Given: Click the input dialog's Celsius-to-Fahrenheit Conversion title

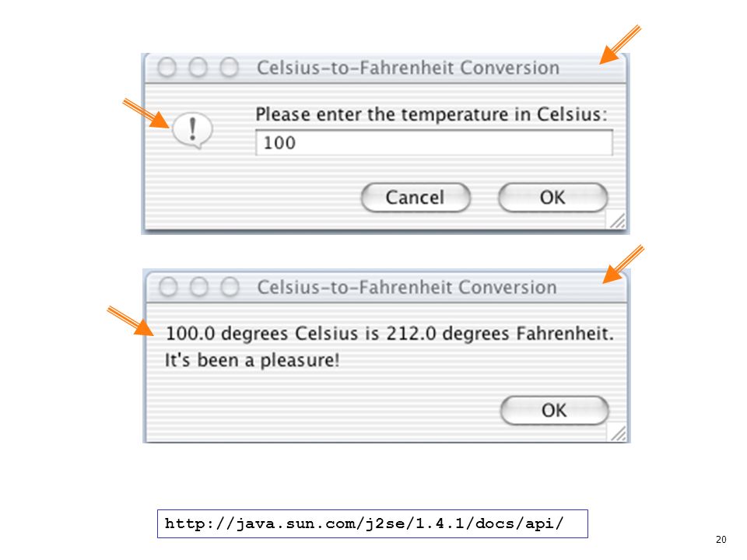Looking at the screenshot, I should pos(409,68).
